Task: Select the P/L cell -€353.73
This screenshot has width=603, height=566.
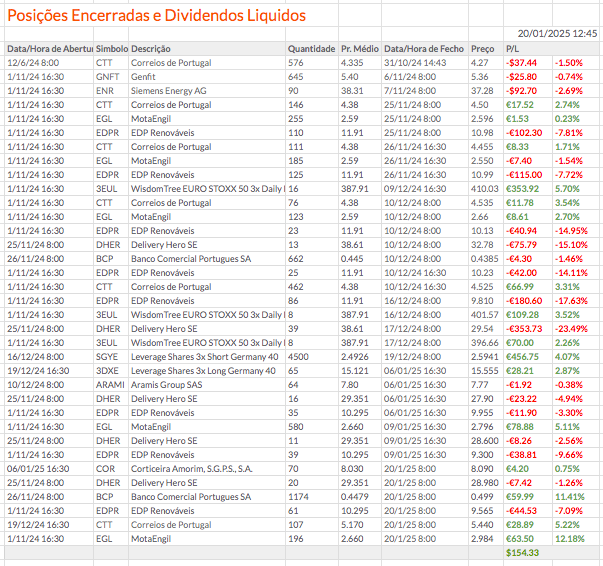Action: pos(524,329)
